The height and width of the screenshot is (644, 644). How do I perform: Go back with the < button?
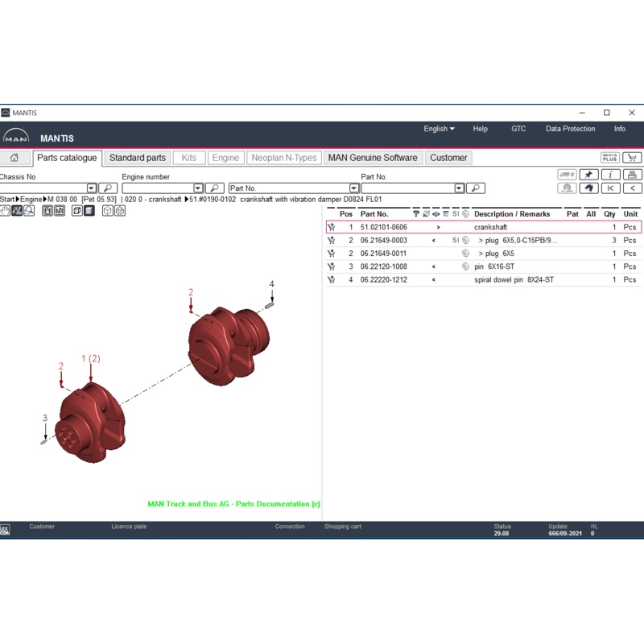coord(633,188)
